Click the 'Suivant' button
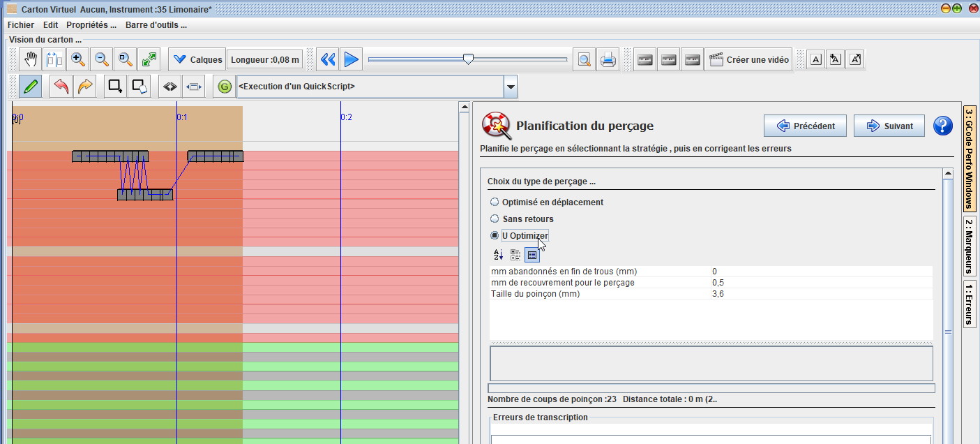Screen dimensions: 980x444 coord(889,126)
